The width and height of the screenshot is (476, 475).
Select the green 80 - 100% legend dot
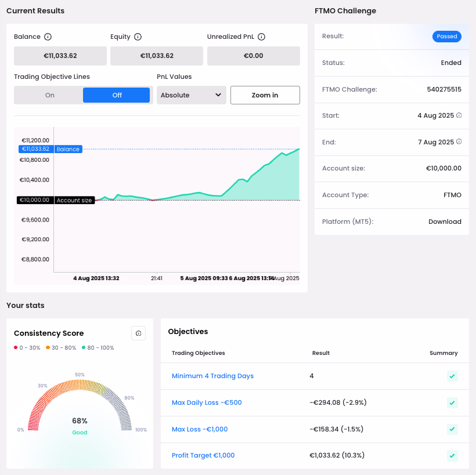coord(84,347)
